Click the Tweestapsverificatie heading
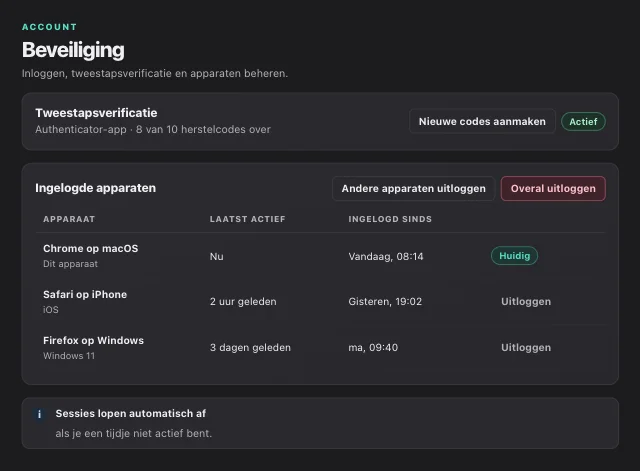This screenshot has width=640, height=471. pyautogui.click(x=96, y=113)
